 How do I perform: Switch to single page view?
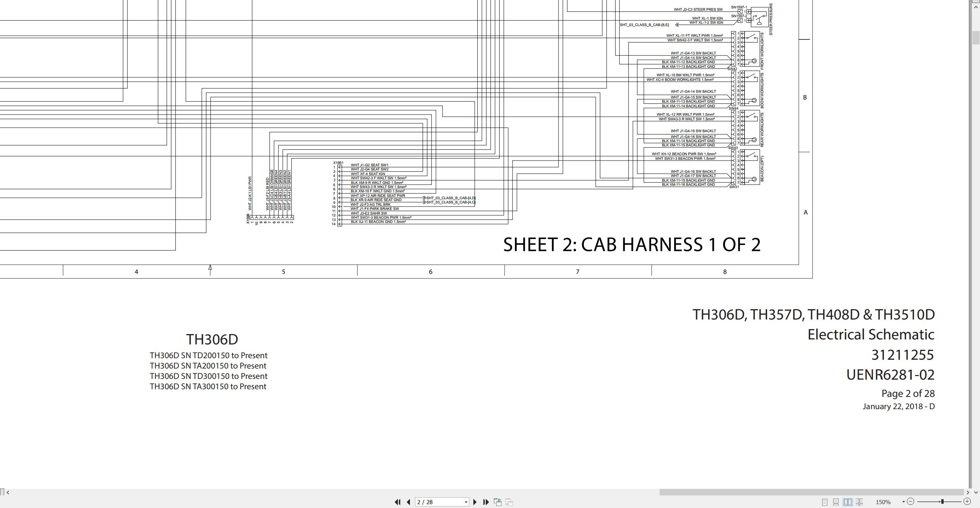point(825,502)
